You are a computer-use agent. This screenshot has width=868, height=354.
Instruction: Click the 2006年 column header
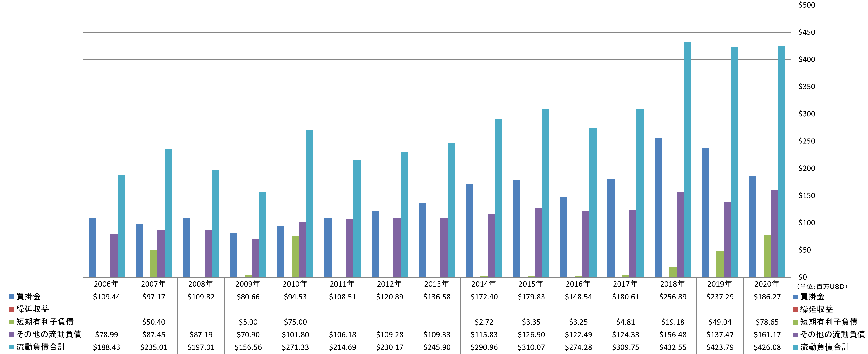click(106, 284)
